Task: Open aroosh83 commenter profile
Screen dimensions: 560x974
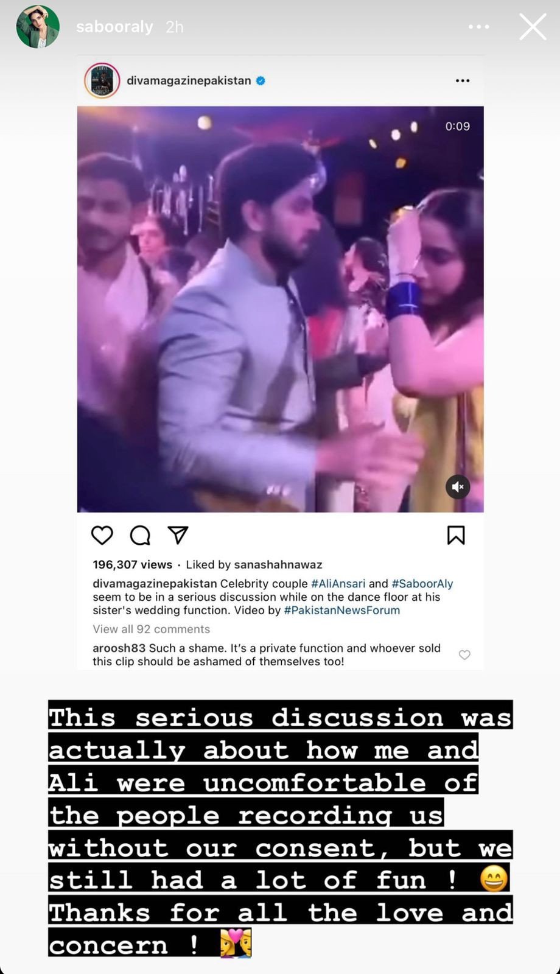Action: point(119,648)
